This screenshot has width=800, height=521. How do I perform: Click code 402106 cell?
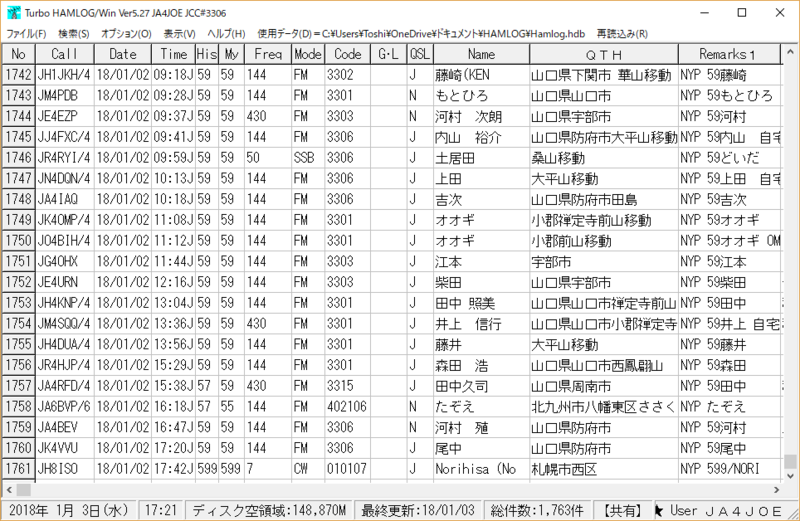(347, 407)
